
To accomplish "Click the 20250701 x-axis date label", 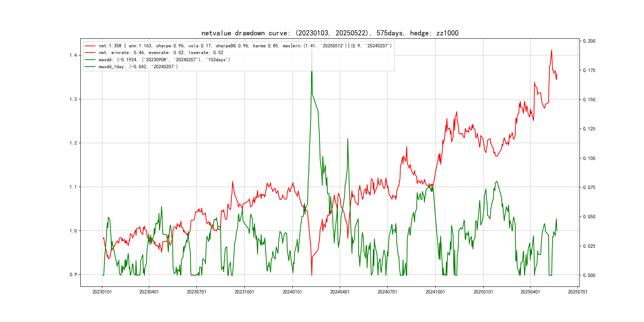I will [577, 292].
